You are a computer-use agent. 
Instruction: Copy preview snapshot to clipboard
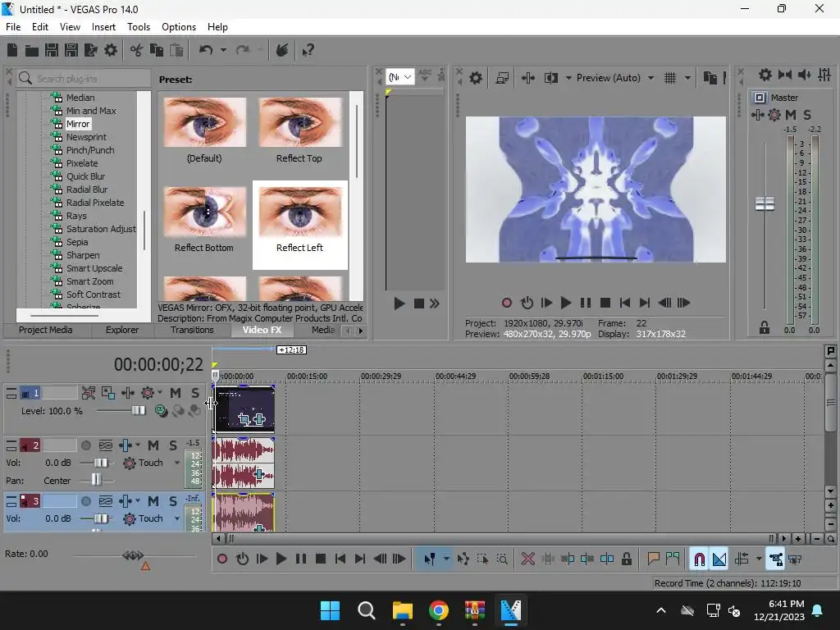[x=710, y=78]
